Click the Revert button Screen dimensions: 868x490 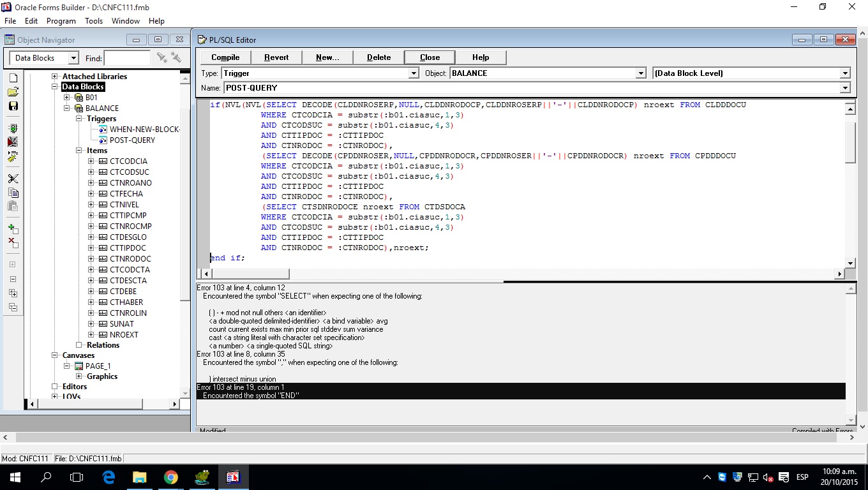click(x=276, y=57)
